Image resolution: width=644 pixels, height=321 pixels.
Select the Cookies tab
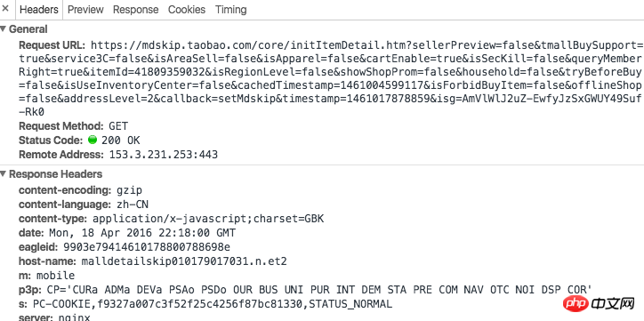click(187, 10)
